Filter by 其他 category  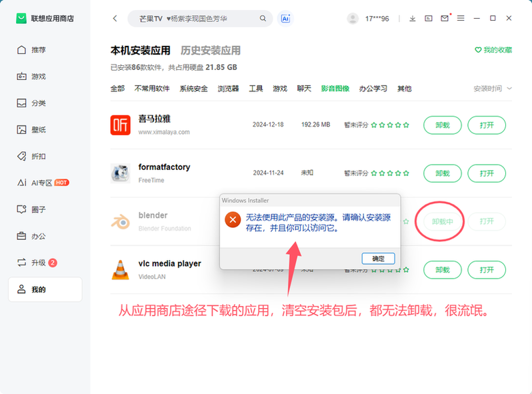(405, 89)
